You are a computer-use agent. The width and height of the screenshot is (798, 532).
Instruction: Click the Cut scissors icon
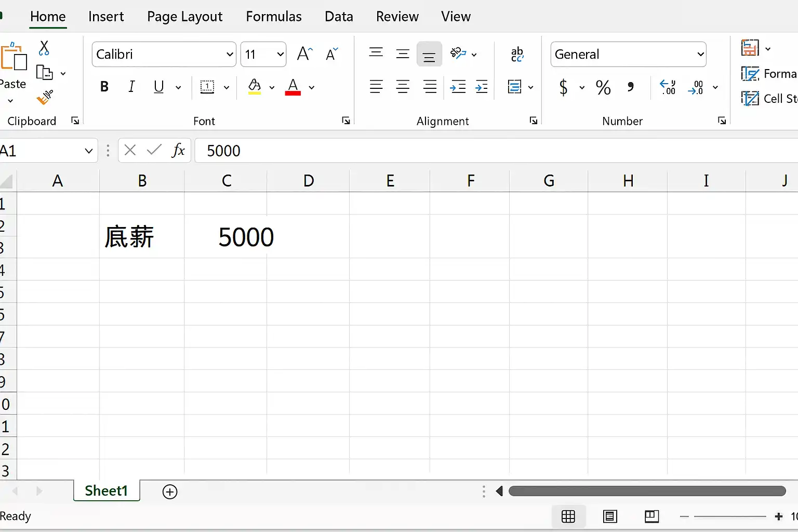(x=44, y=48)
